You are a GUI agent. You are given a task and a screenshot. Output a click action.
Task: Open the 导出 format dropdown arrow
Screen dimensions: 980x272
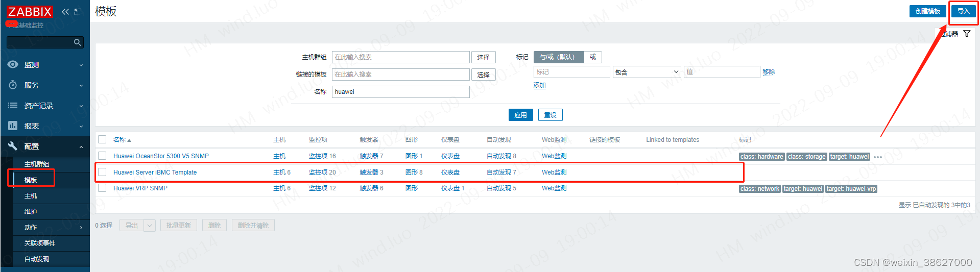(x=150, y=225)
